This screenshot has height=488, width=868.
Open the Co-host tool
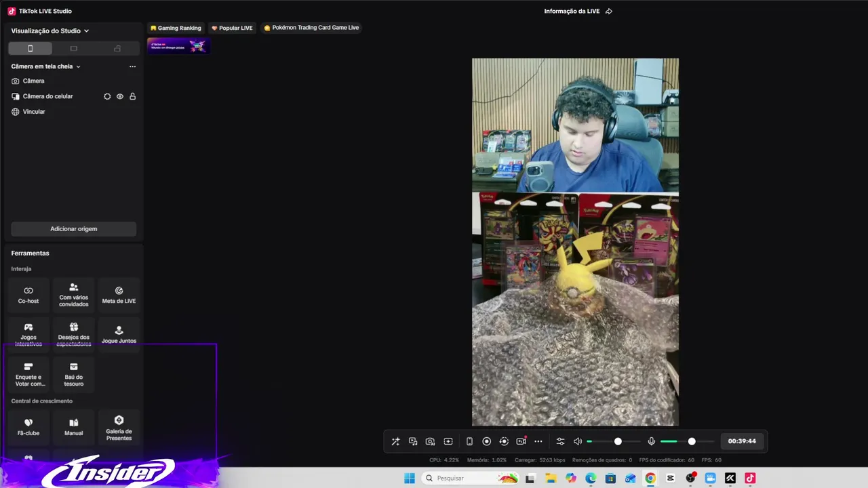(28, 295)
